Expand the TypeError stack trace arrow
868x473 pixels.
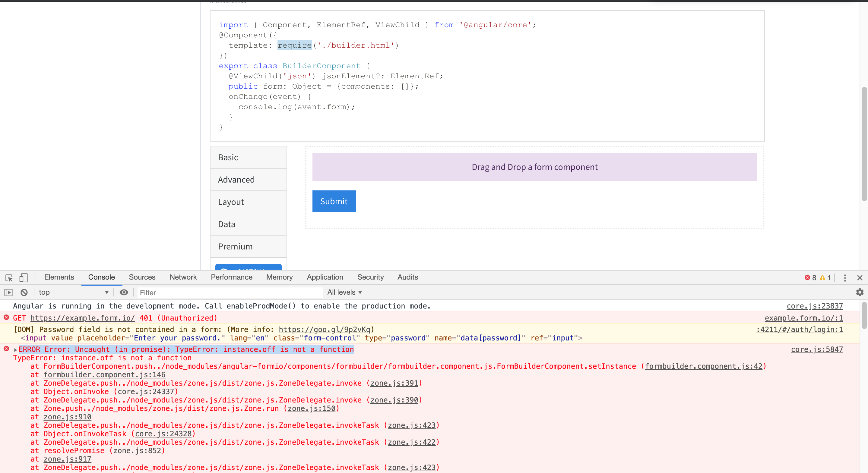tap(15, 349)
